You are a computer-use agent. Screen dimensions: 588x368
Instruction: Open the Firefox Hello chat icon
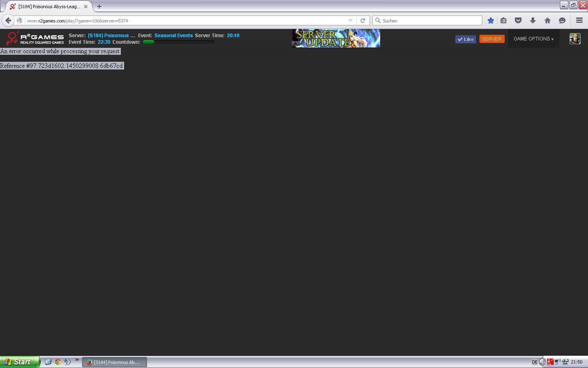pos(562,20)
